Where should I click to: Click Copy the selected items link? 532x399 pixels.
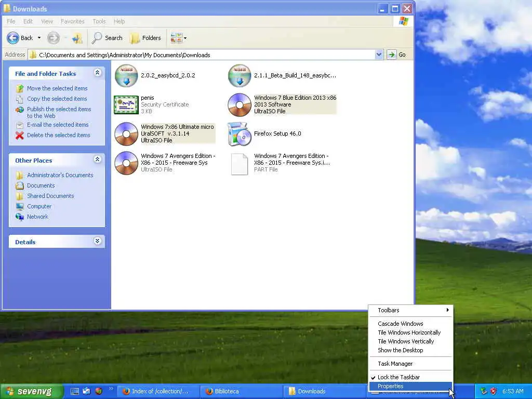[57, 99]
